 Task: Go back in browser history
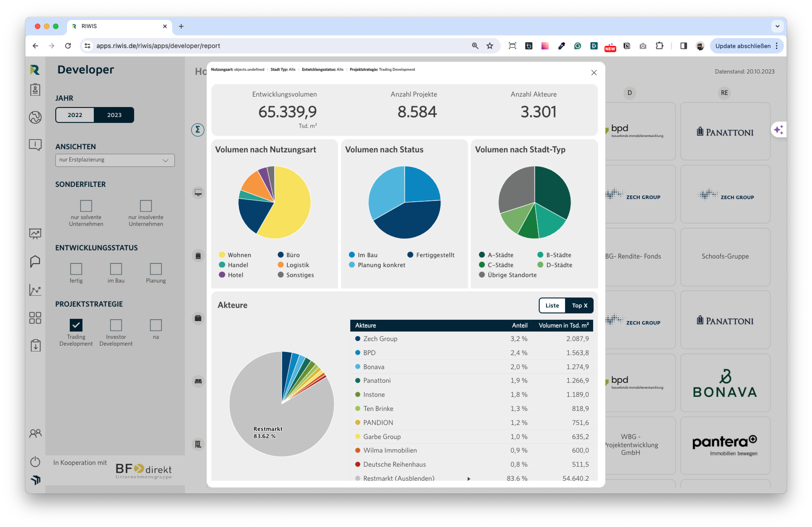[35, 46]
